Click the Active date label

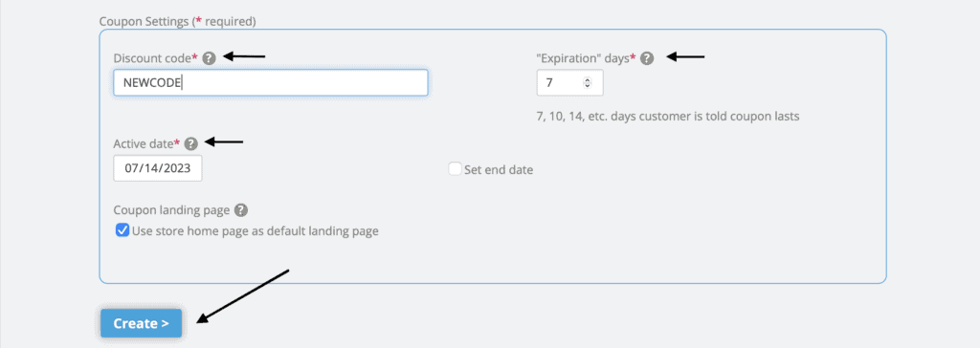coord(146,143)
